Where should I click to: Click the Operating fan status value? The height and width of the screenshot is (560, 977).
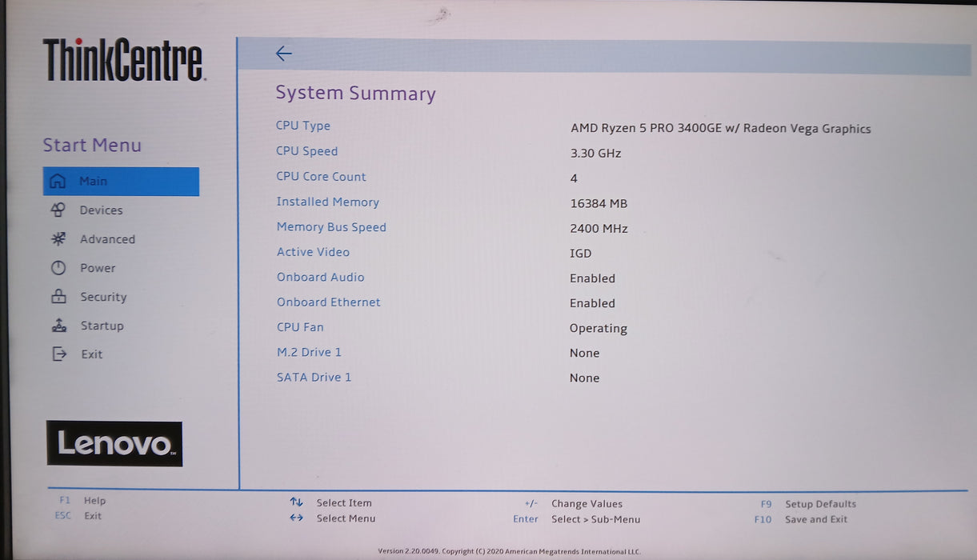pos(599,328)
